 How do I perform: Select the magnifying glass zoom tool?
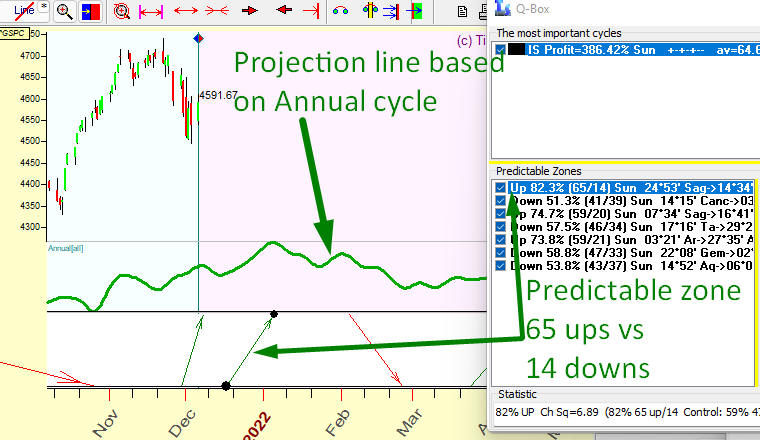[x=64, y=11]
